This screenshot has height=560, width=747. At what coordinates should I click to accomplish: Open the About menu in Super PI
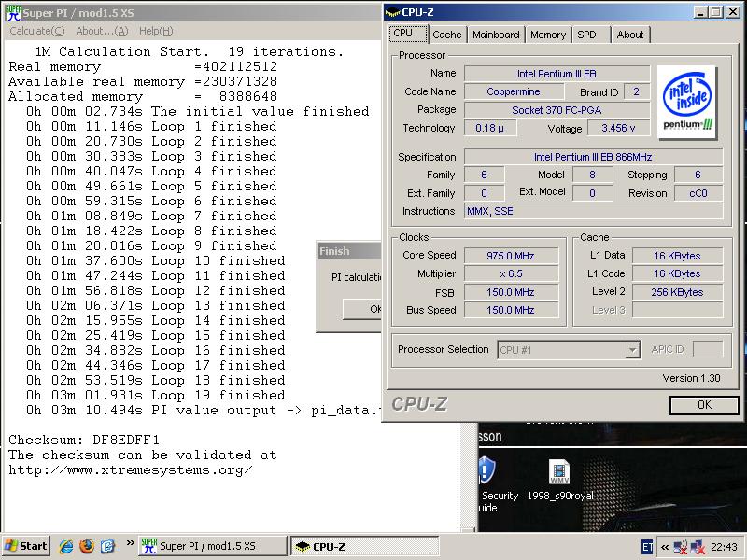[x=102, y=31]
